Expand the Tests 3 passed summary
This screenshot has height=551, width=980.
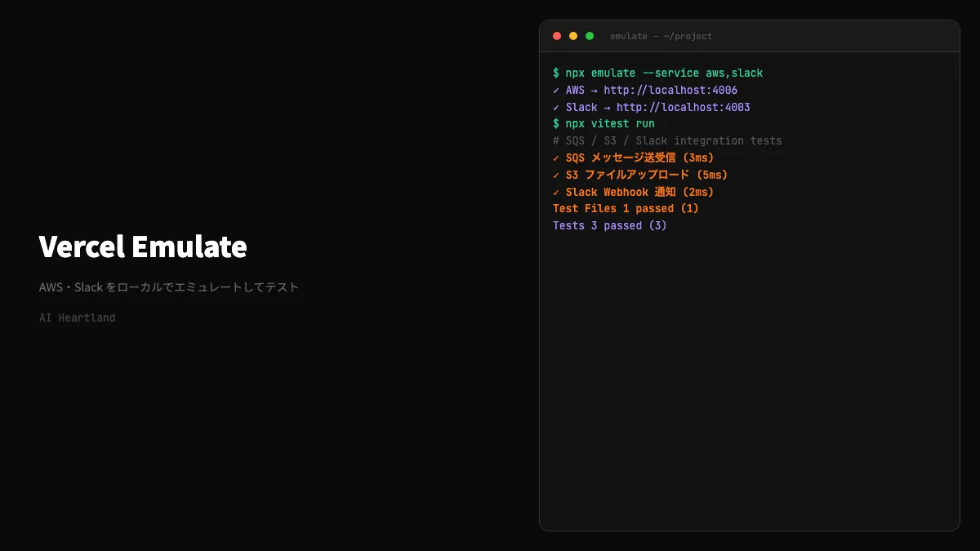point(610,225)
